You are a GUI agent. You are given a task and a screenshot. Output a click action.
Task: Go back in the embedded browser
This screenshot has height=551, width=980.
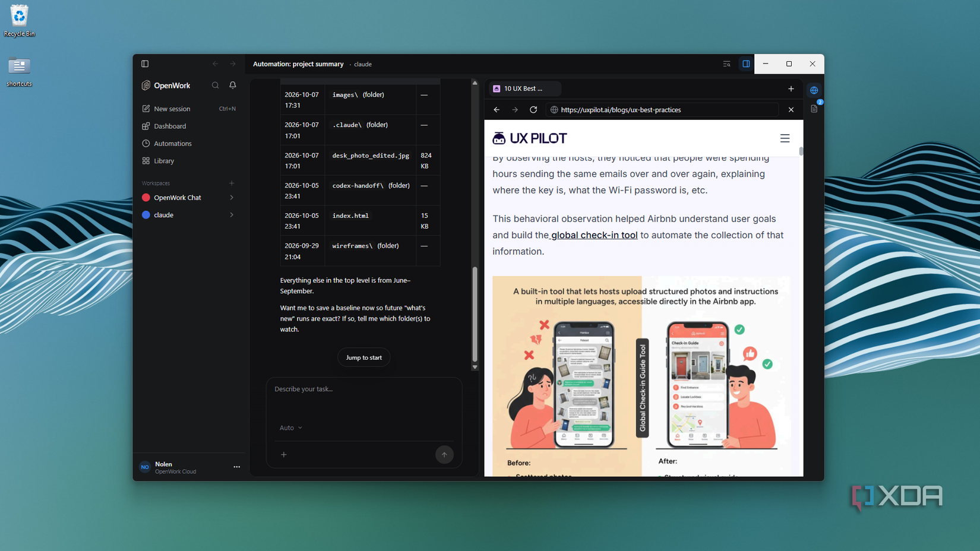point(497,110)
